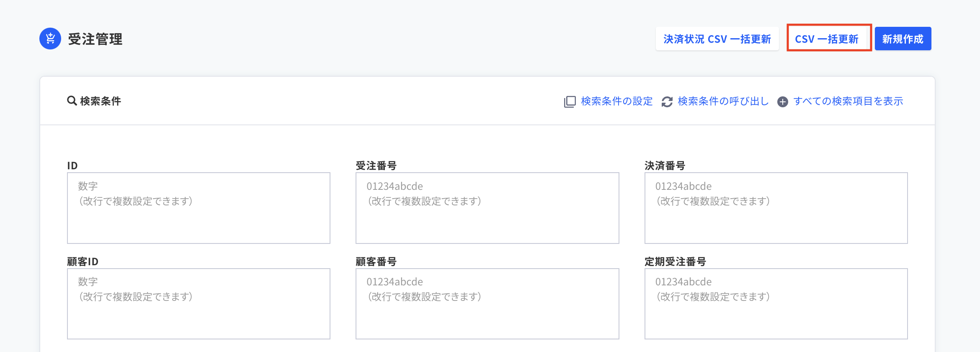980x352 pixels.
Task: Show all search fields via すべての検索項目を表示
Action: click(848, 101)
